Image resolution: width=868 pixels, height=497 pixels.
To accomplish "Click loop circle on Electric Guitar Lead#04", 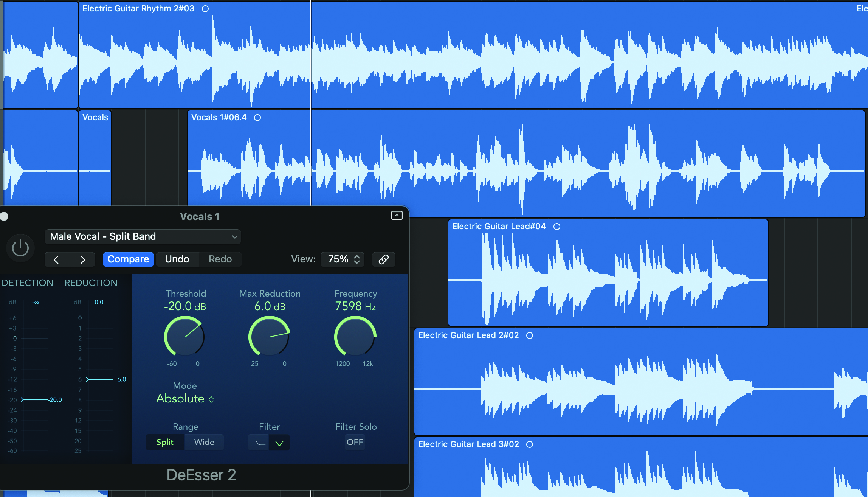I will pyautogui.click(x=557, y=227).
